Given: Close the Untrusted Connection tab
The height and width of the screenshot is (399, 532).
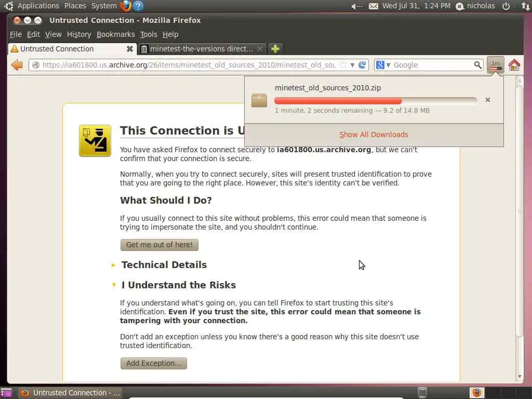Looking at the screenshot, I should [129, 49].
